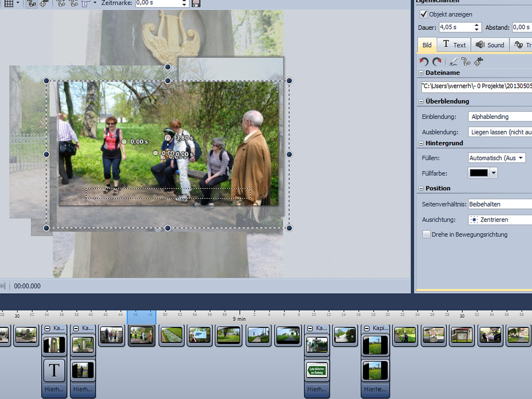Click top-right corner resize handle of frame
The width and height of the screenshot is (532, 399).
coord(289,81)
